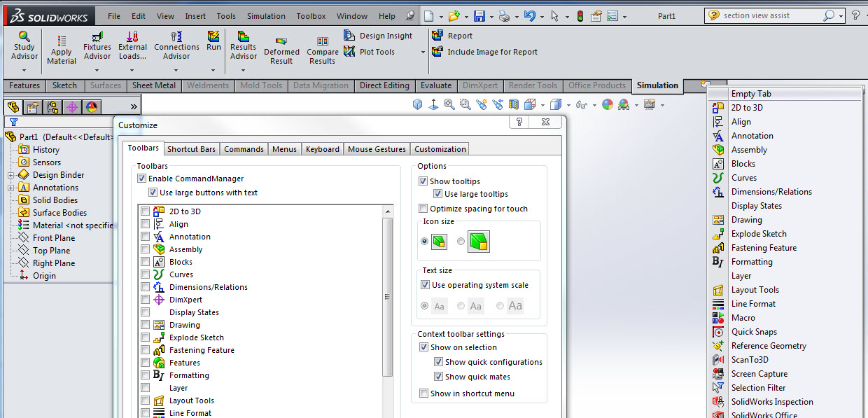
Task: Open the Simulation menu
Action: (x=266, y=16)
